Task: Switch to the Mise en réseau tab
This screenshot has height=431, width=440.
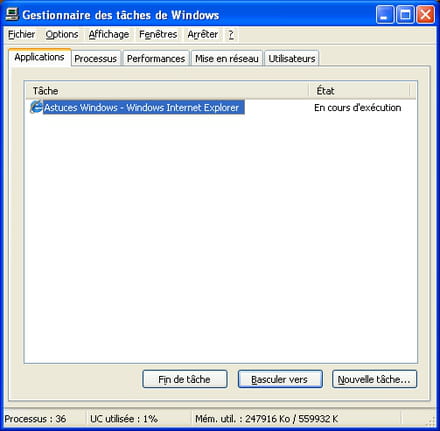Action: tap(227, 59)
